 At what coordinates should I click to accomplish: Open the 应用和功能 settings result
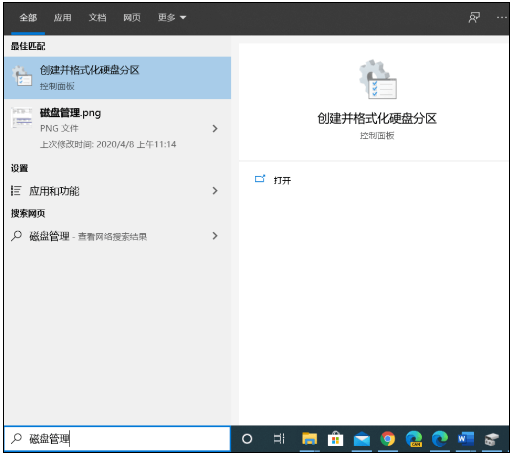click(x=118, y=191)
